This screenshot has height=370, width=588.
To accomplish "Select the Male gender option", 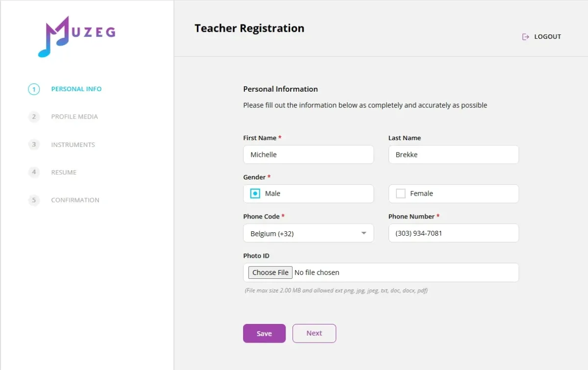I will pyautogui.click(x=255, y=194).
